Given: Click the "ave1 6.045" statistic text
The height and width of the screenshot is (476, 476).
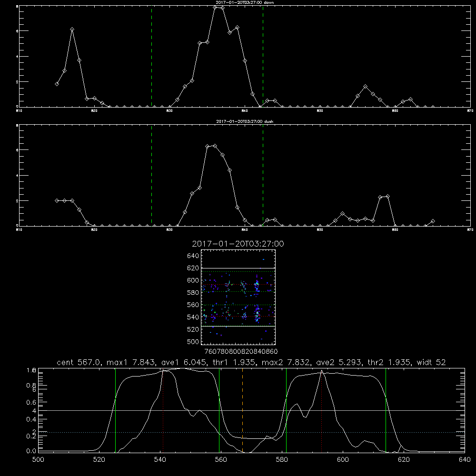Looking at the screenshot, I should click(183, 362).
